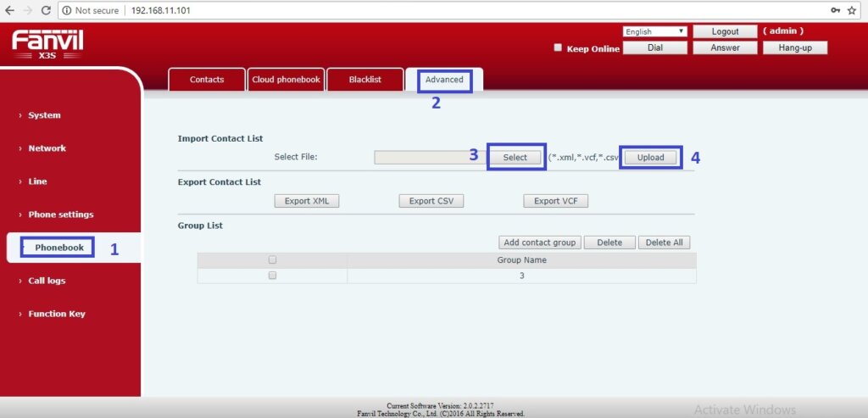Open the Blacklist tab
The image size is (868, 418).
click(x=364, y=80)
